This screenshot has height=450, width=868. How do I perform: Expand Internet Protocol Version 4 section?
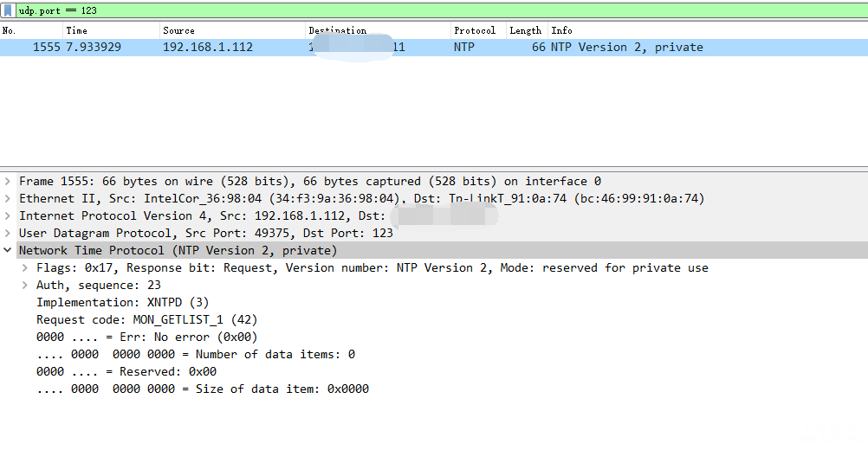click(8, 215)
